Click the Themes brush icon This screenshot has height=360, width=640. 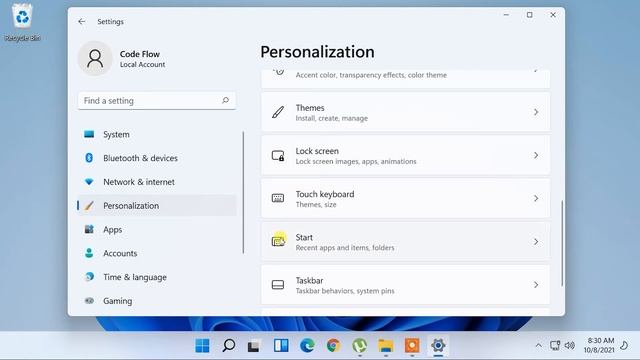click(x=278, y=112)
